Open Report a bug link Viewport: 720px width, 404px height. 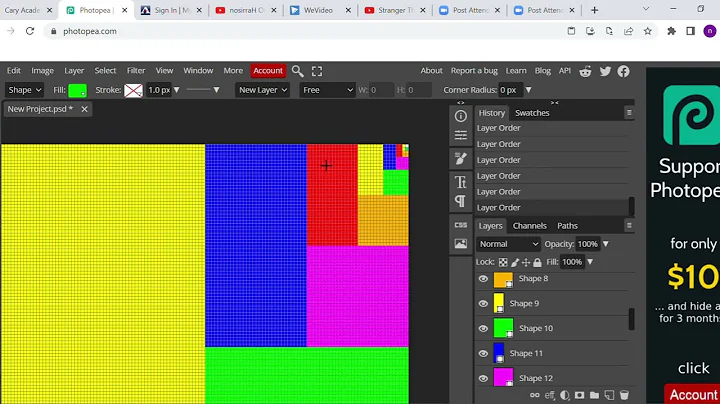coord(474,71)
